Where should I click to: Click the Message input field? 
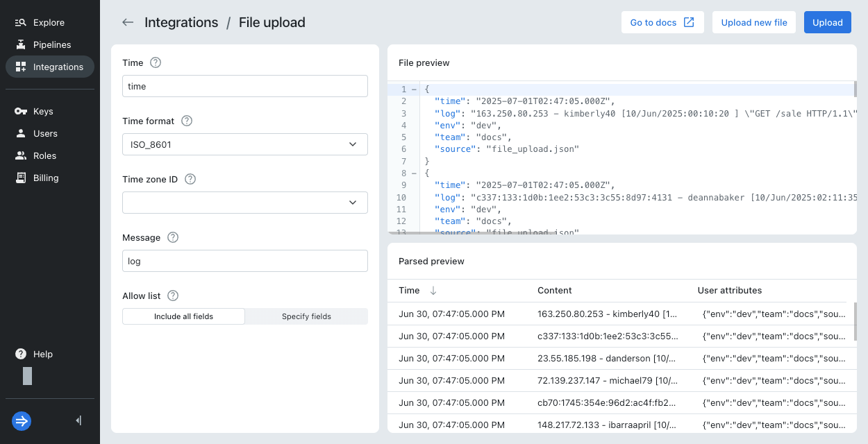tap(244, 261)
